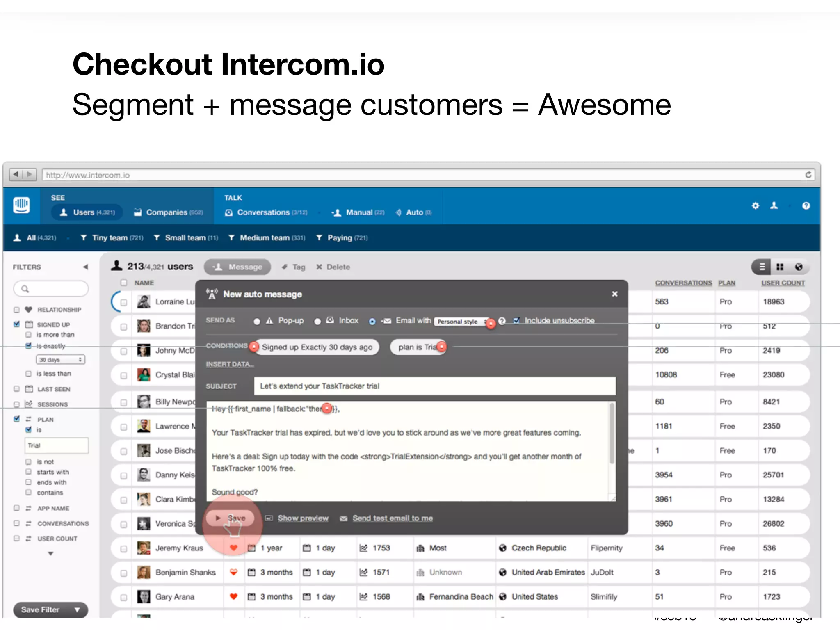Click browser back arrow button
840x630 pixels.
(x=16, y=175)
